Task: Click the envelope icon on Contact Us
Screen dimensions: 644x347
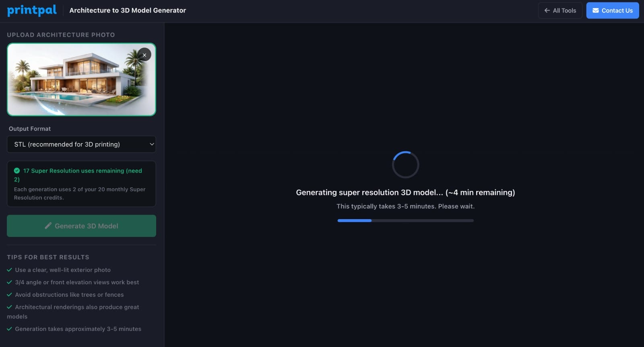Action: [x=595, y=10]
